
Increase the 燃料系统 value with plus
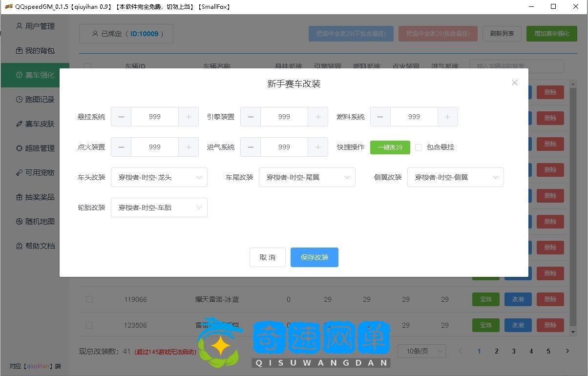tap(447, 117)
